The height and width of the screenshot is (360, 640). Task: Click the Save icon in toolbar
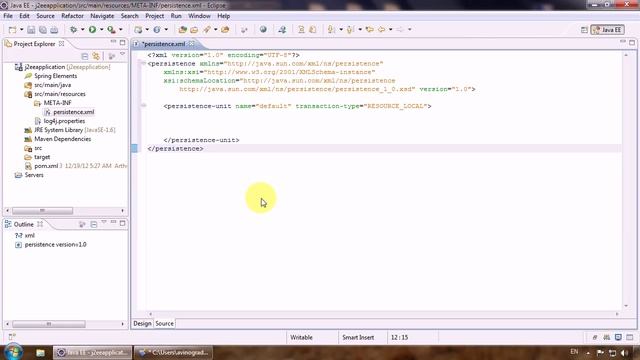(x=31, y=30)
